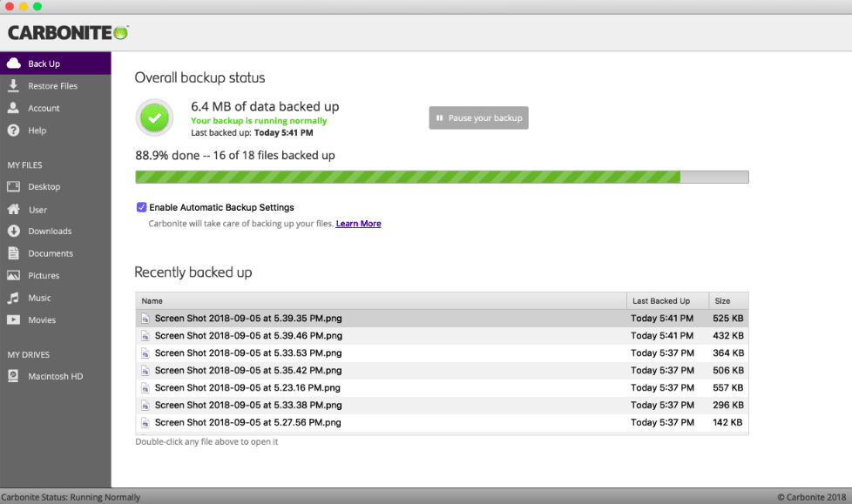Click the Movies play icon
The image size is (852, 504).
tap(14, 319)
